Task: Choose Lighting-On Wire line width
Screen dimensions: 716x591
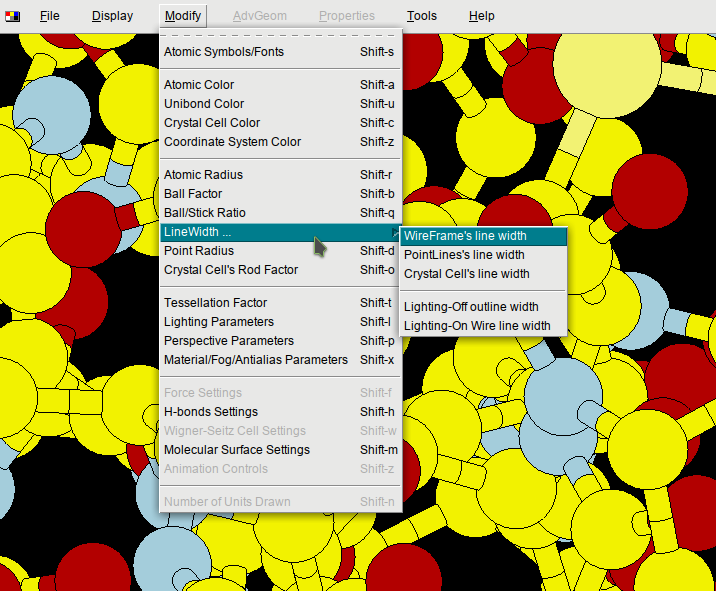Action: pyautogui.click(x=483, y=326)
